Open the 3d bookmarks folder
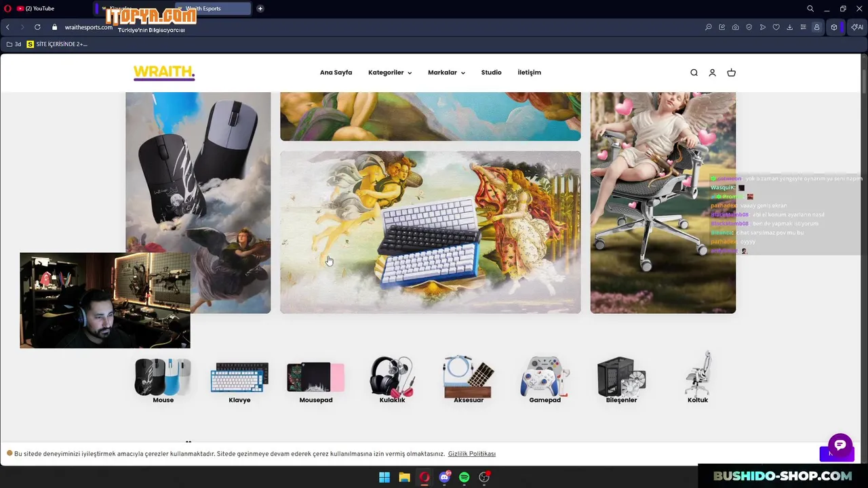 pos(14,44)
